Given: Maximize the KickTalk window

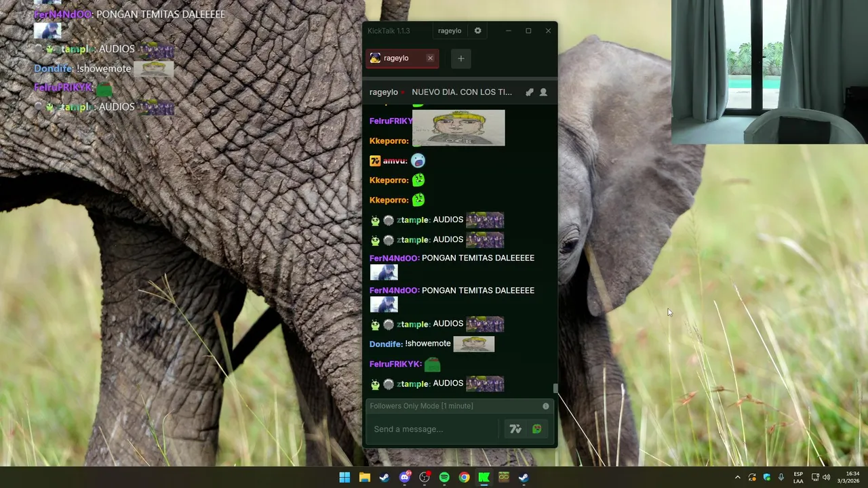Looking at the screenshot, I should (x=528, y=30).
